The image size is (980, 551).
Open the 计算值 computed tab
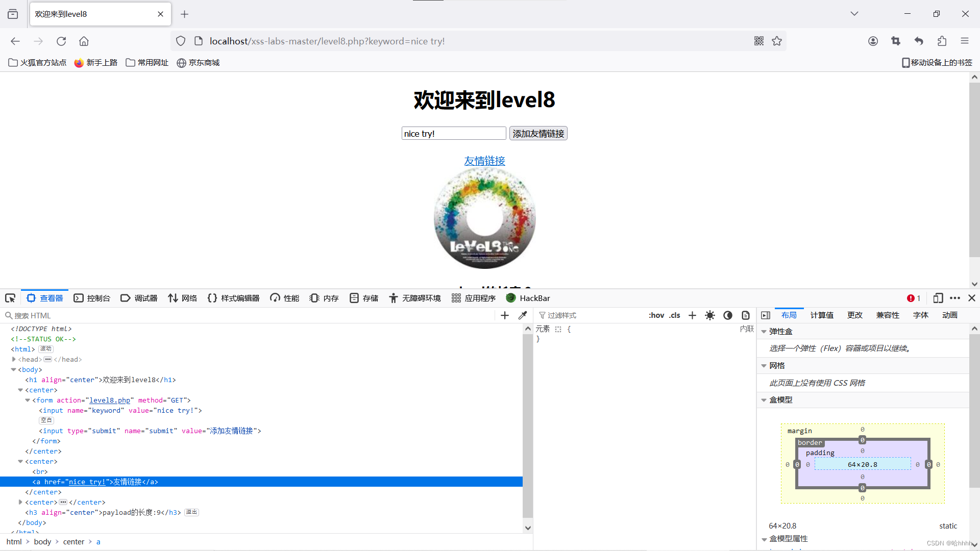[822, 315]
